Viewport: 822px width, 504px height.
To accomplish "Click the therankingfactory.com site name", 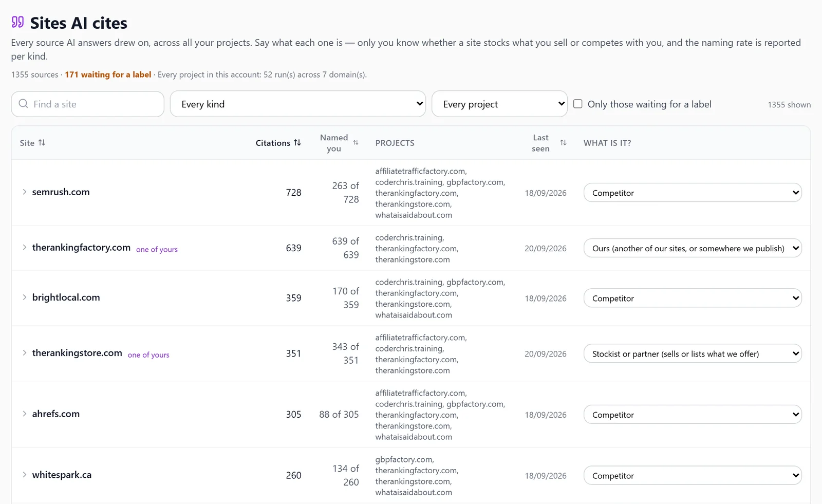I will pyautogui.click(x=81, y=247).
